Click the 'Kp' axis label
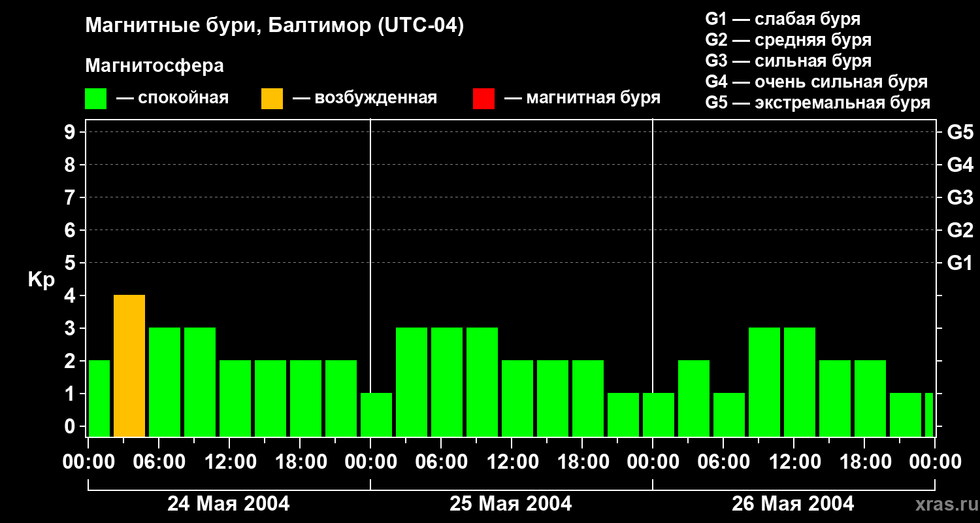Screen dimensions: 980x523 tap(41, 280)
